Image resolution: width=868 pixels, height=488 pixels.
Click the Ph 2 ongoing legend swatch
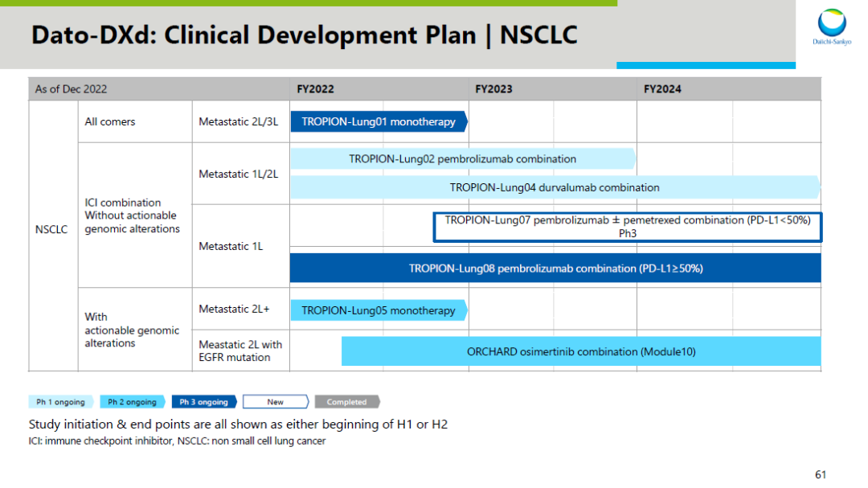(133, 402)
